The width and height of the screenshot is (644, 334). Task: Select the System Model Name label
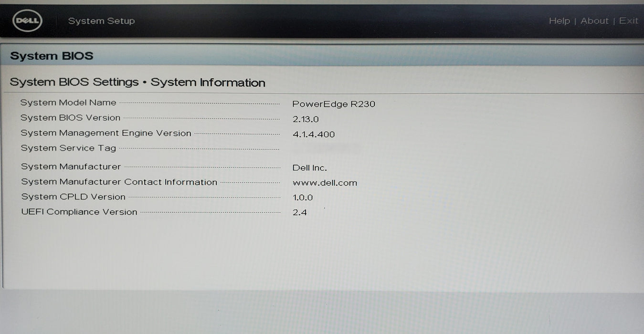coord(68,103)
